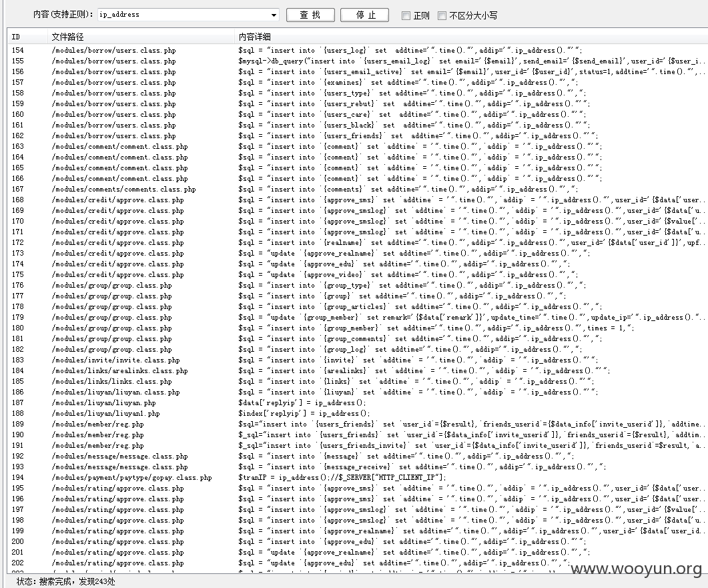Screen dimensions: 708x588
Task: Select row 184 arealinks insert statement
Action: 424,371
